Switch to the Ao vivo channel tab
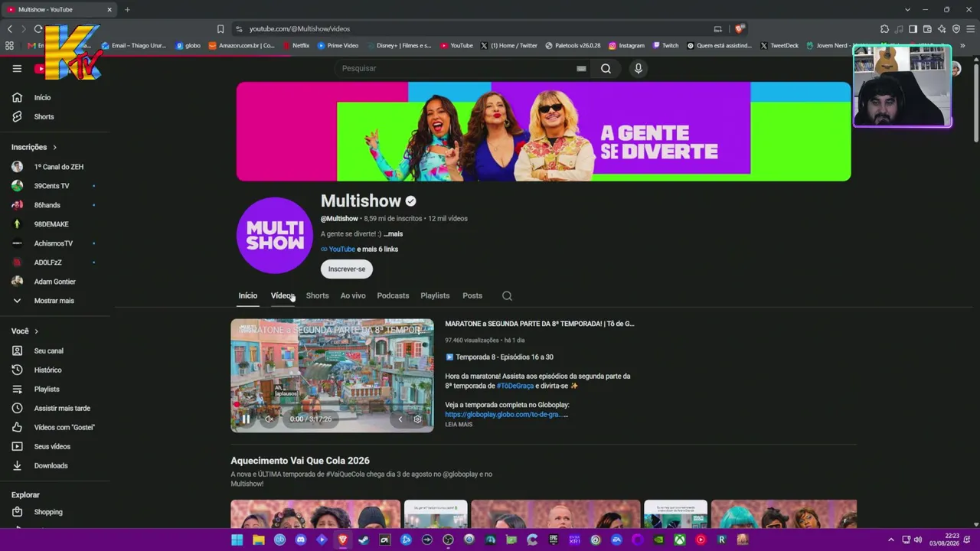Image resolution: width=980 pixels, height=551 pixels. [353, 295]
